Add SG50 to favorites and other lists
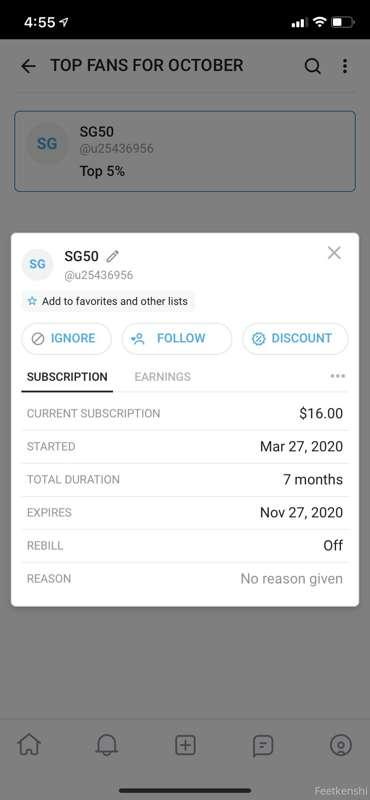The image size is (370, 800). click(x=108, y=301)
